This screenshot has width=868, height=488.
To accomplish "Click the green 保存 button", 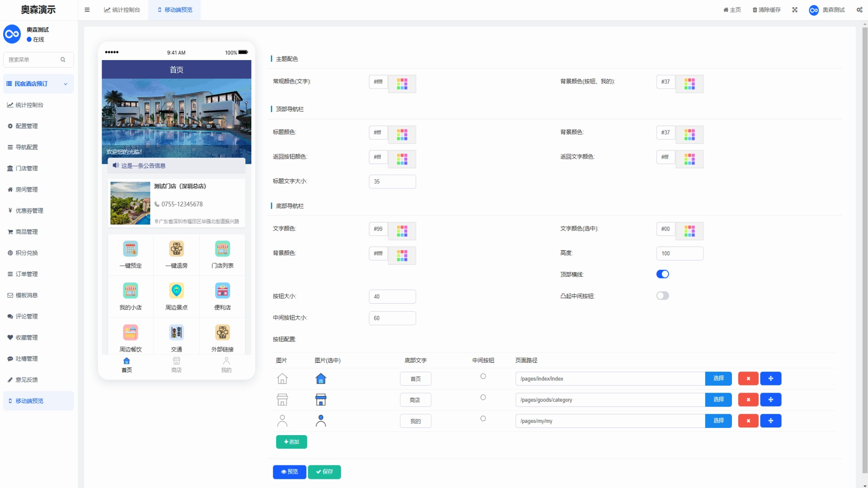I will coord(324,472).
